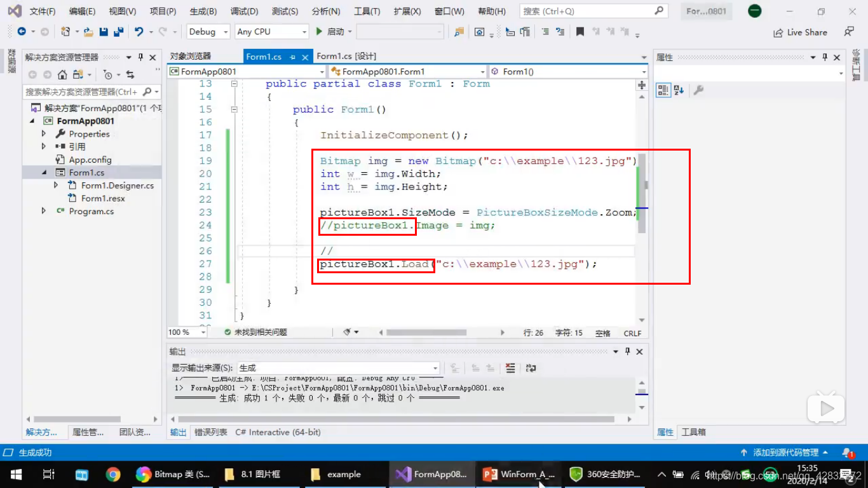The image size is (868, 488).
Task: Click the Solution Explorer home icon
Action: pyautogui.click(x=62, y=74)
